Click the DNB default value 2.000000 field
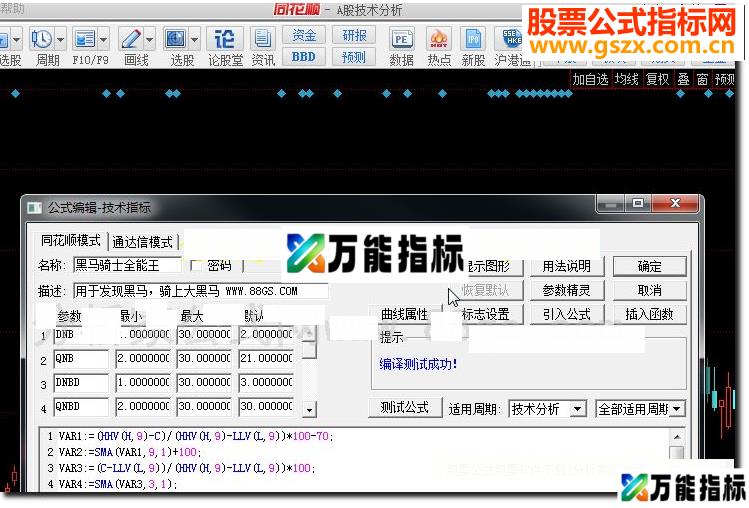This screenshot has height=508, width=749. 266,335
